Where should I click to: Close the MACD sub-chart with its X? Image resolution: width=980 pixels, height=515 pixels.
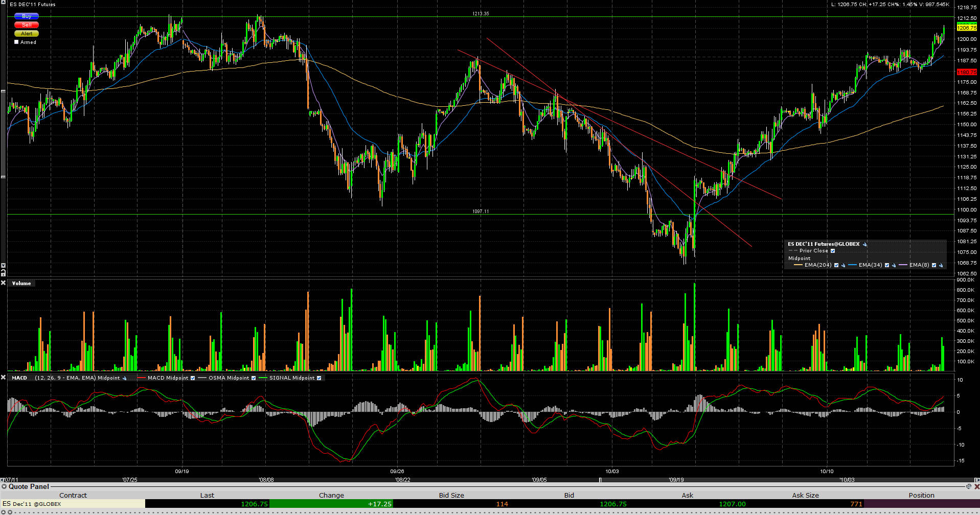[x=3, y=378]
